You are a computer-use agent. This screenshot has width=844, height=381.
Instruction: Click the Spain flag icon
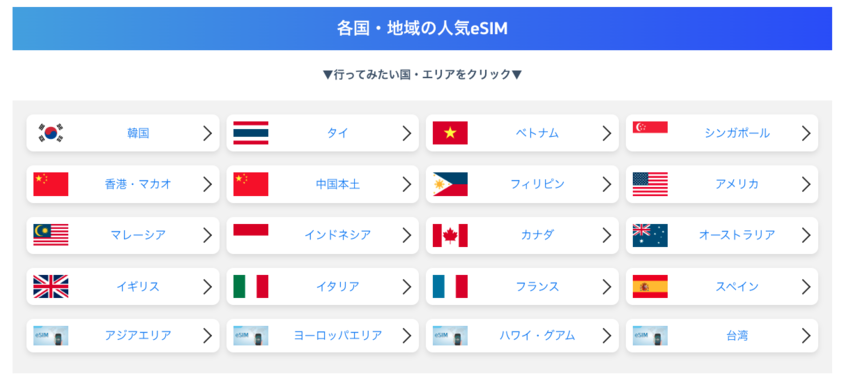pos(650,286)
